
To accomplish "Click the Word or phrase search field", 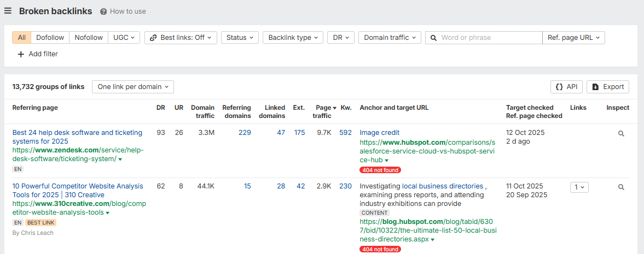I will pyautogui.click(x=490, y=38).
